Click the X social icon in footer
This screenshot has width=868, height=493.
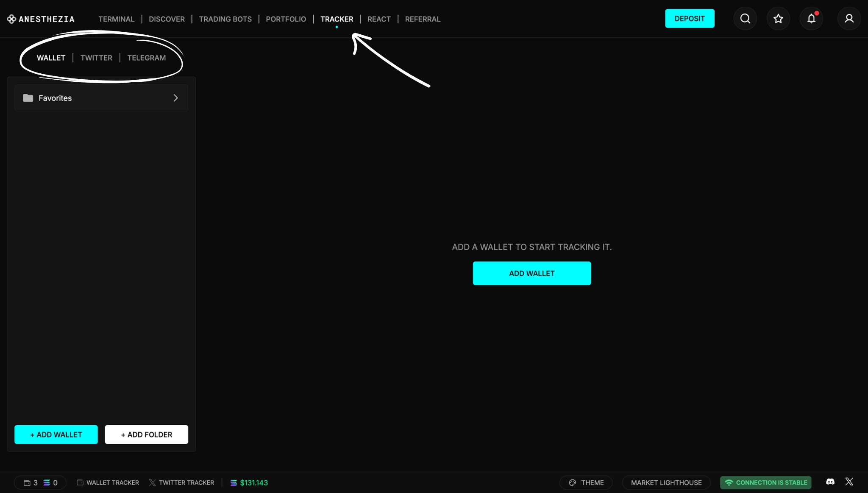coord(849,482)
